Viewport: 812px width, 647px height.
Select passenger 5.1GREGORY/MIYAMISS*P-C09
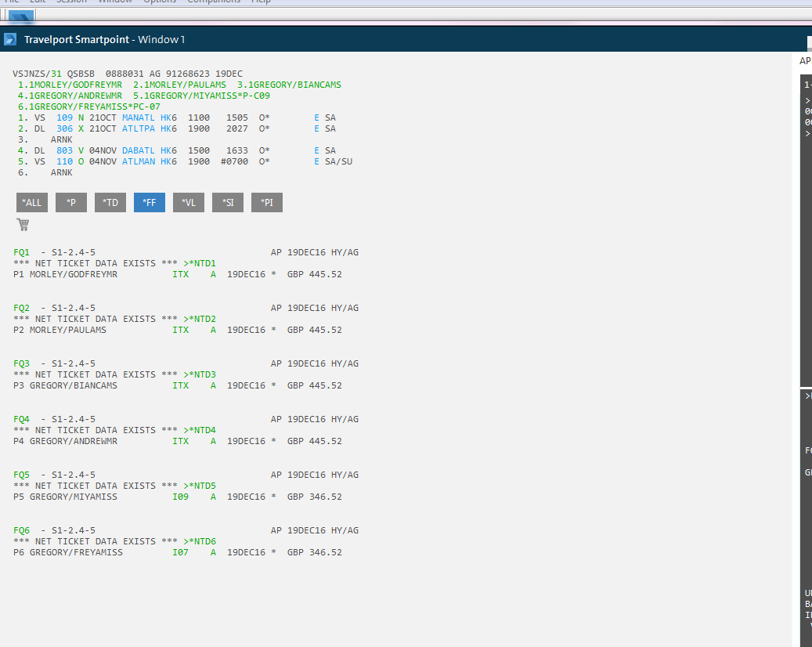201,96
